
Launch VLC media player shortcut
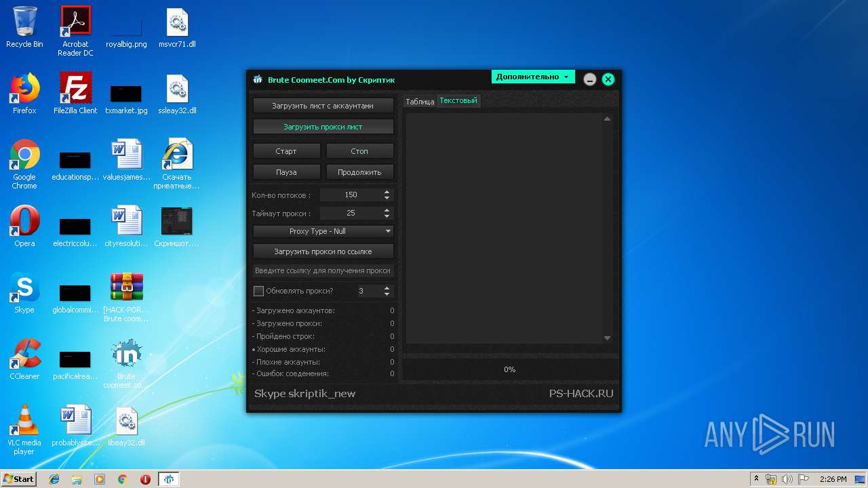pos(24,430)
